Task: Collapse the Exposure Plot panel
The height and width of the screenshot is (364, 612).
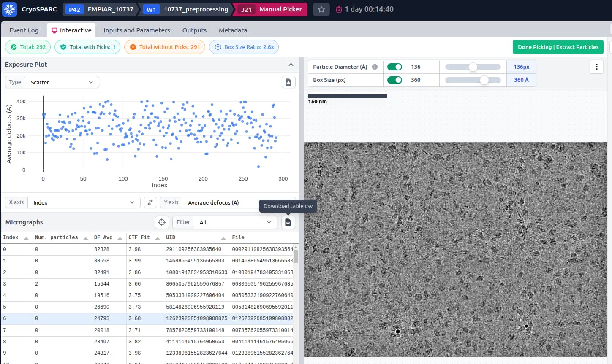Action: click(x=291, y=65)
